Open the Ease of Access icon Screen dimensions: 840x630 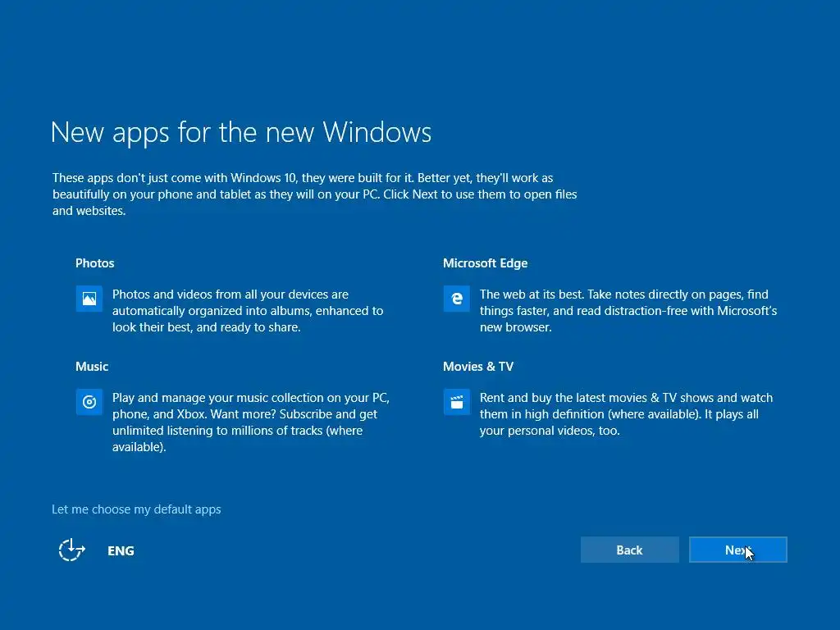(72, 550)
